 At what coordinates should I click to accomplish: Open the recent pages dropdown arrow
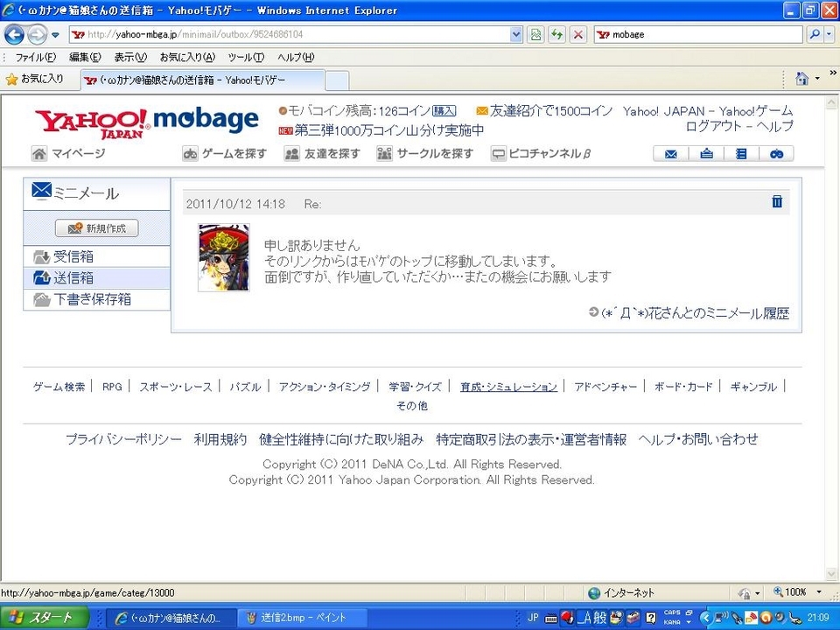55,35
